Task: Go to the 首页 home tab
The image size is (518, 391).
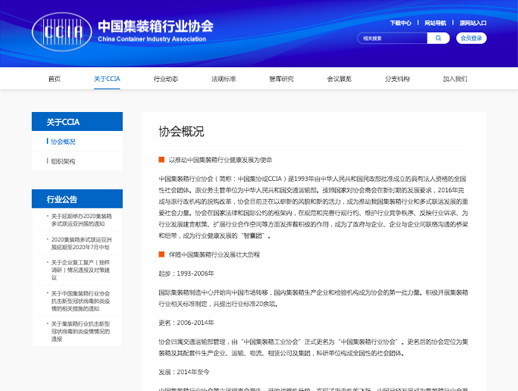Action: click(x=54, y=79)
